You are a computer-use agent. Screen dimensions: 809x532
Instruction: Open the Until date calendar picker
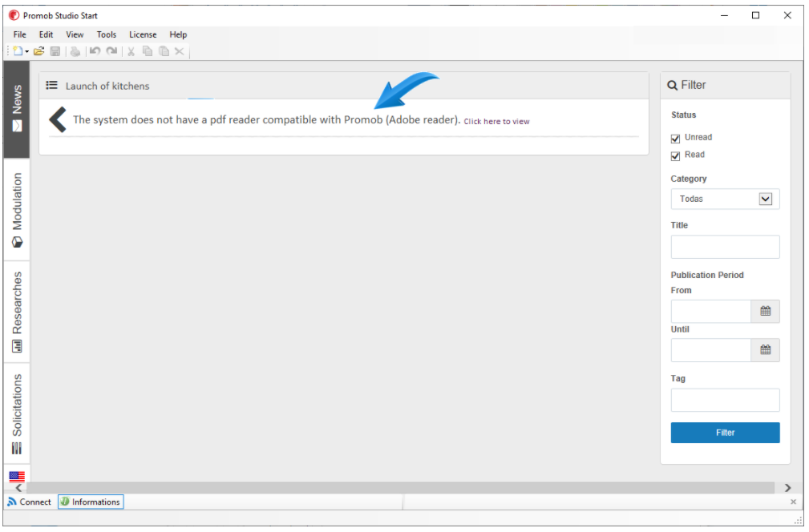[765, 350]
